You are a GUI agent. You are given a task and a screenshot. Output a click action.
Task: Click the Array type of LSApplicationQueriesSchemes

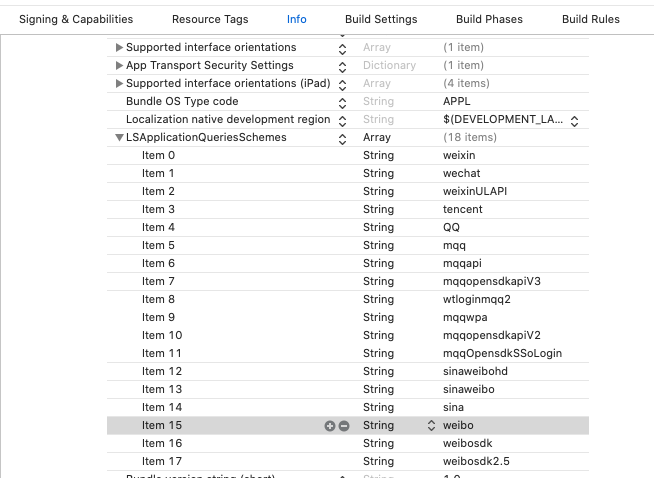(x=377, y=137)
